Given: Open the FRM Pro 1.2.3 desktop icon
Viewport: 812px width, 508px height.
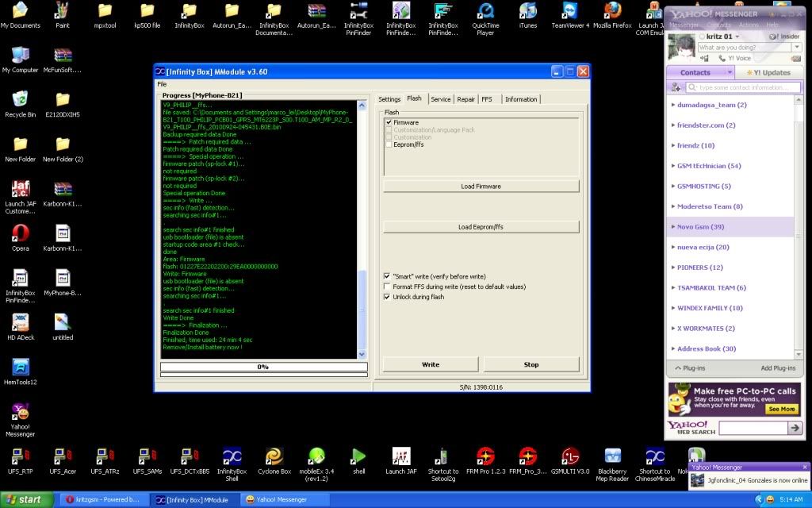Looking at the screenshot, I should [485, 460].
